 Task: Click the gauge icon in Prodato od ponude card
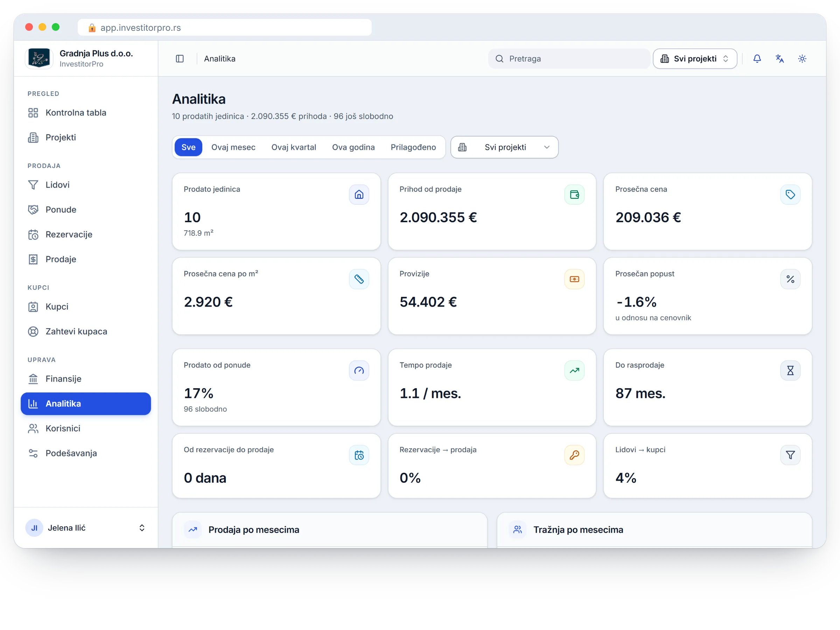pos(359,370)
